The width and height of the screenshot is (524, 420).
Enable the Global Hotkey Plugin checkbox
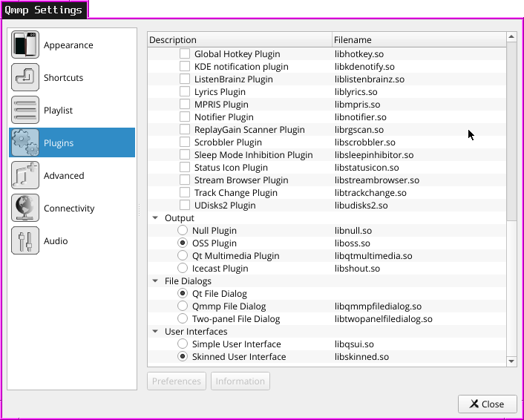tap(185, 54)
